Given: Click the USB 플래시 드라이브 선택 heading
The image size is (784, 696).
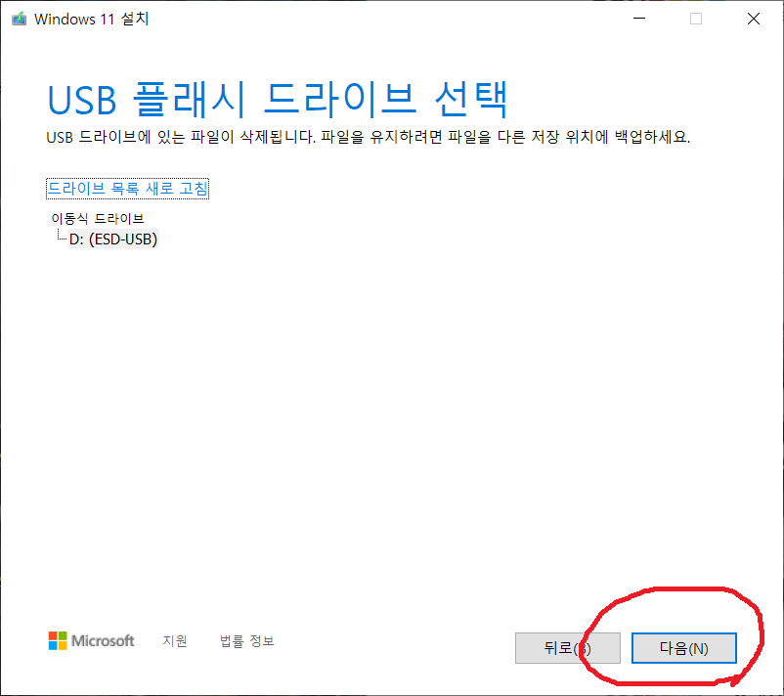Looking at the screenshot, I should (278, 100).
